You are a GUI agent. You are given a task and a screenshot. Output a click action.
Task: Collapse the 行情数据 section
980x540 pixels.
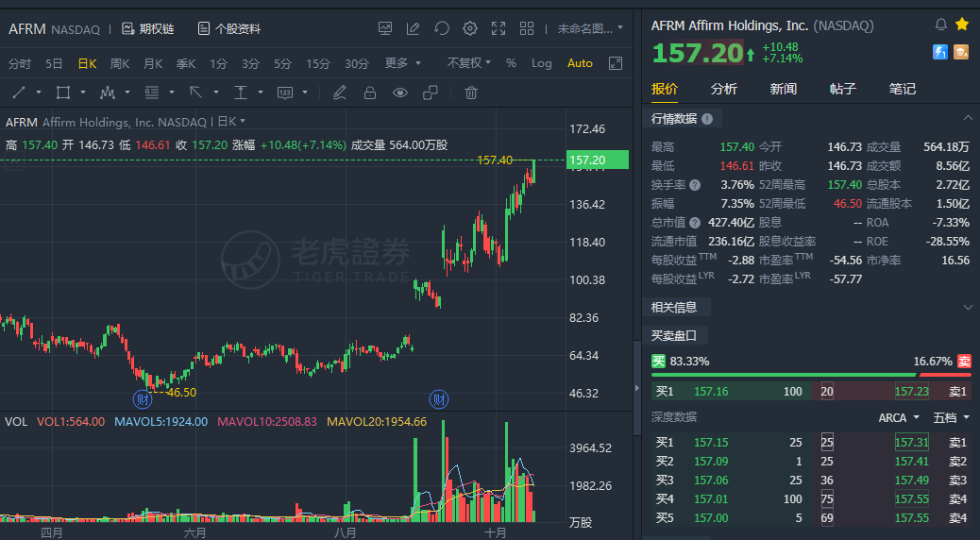[968, 118]
